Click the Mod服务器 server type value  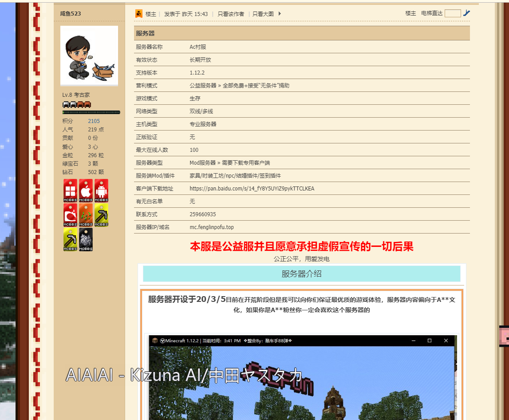[229, 163]
